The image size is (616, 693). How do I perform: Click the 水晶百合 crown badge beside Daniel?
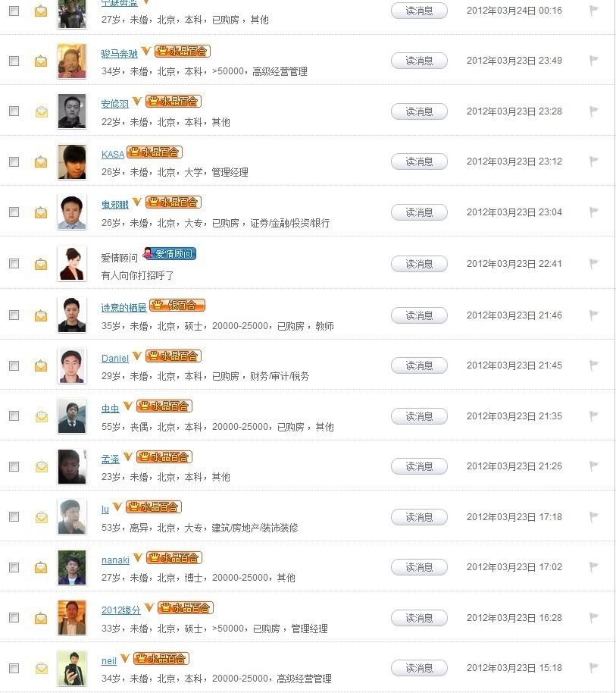pos(174,356)
